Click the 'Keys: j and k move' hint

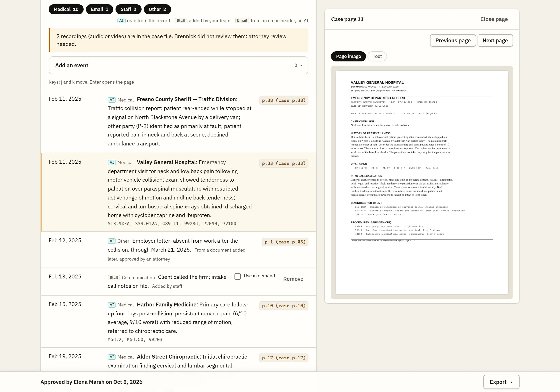[x=91, y=82]
